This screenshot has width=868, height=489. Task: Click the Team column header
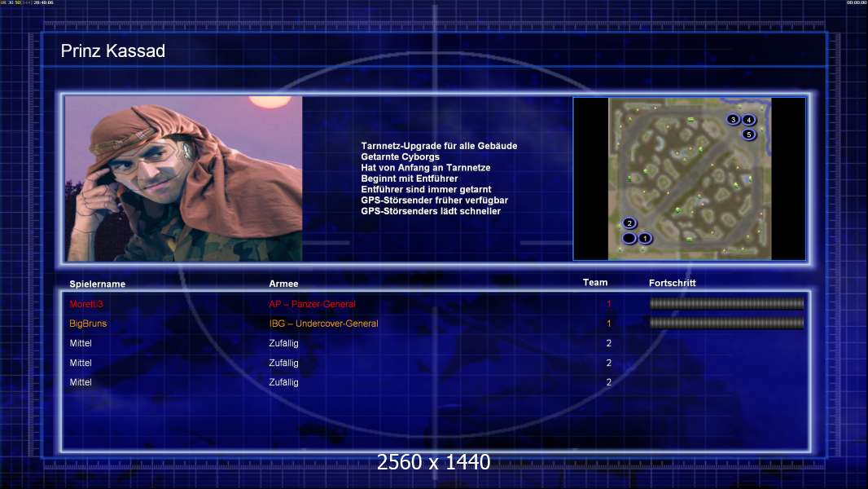pos(595,283)
